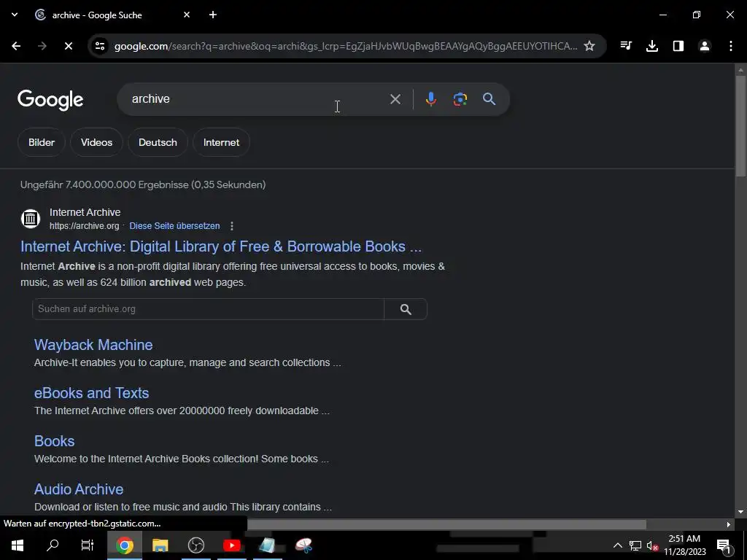Stop page loading with X button
Image resolution: width=747 pixels, height=560 pixels.
pyautogui.click(x=68, y=46)
